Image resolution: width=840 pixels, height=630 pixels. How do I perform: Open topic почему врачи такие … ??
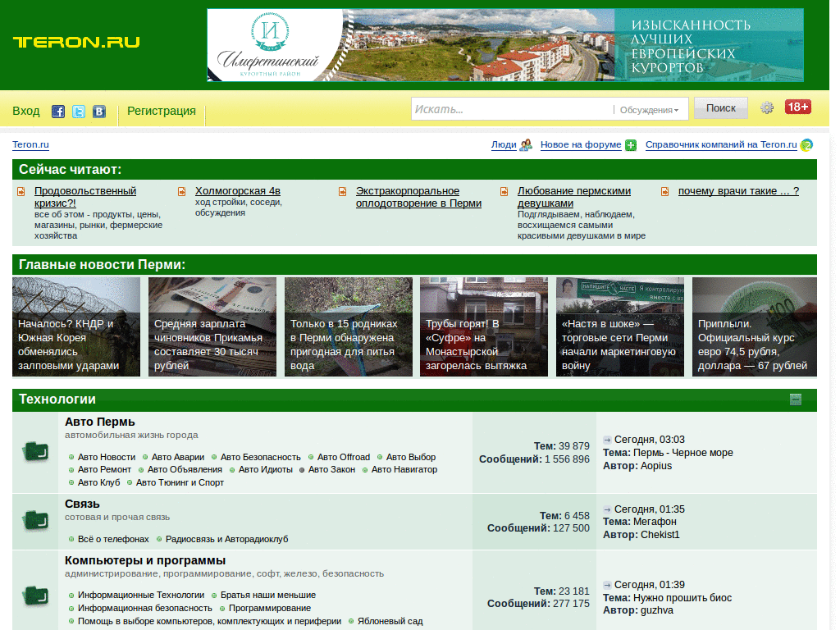(738, 191)
